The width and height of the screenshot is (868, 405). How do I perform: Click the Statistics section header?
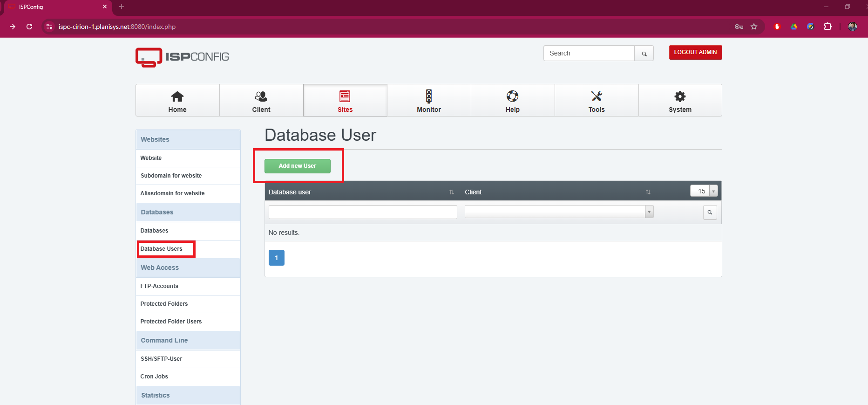click(x=188, y=395)
